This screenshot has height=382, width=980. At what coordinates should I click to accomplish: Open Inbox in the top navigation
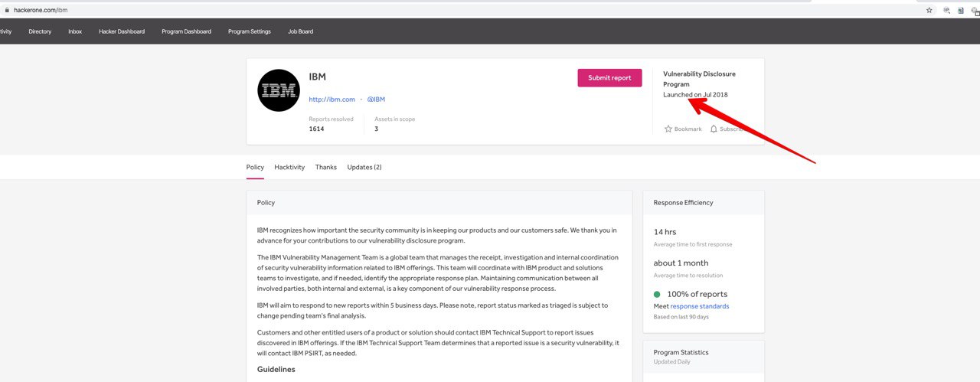click(75, 31)
